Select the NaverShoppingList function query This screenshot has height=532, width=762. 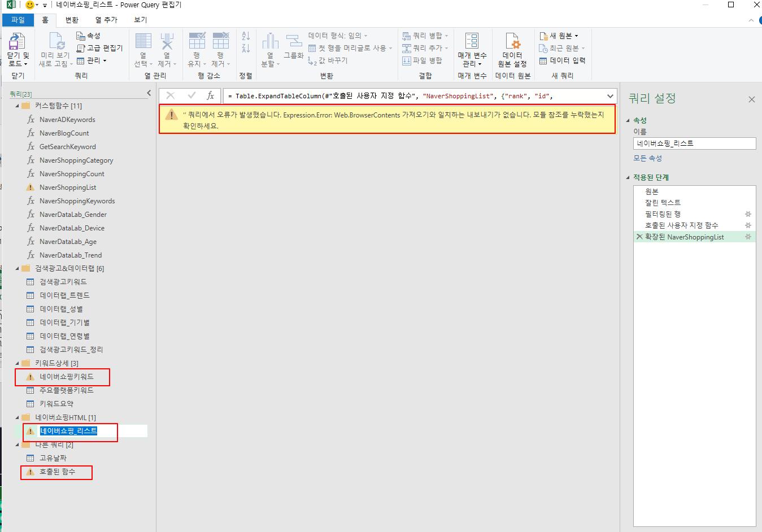tap(68, 187)
